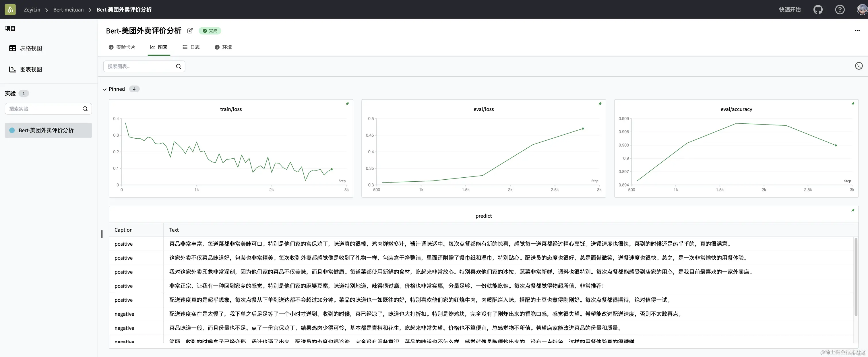Click the clock icon beside chart search
The height and width of the screenshot is (357, 868).
(x=859, y=66)
